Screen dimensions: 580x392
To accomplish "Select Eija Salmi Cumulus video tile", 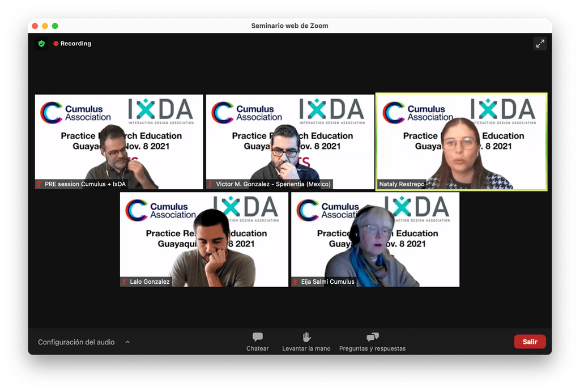I will 374,239.
